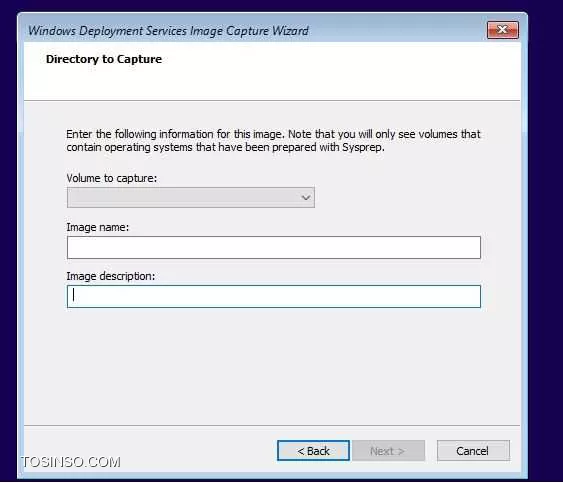Expand the Volume to capture chevron arrow
563x483 pixels.
point(306,198)
